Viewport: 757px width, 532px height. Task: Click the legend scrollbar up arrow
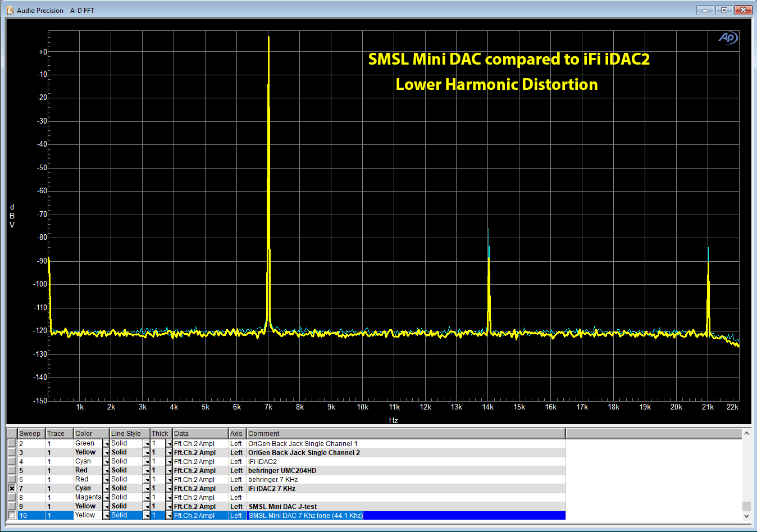[746, 433]
